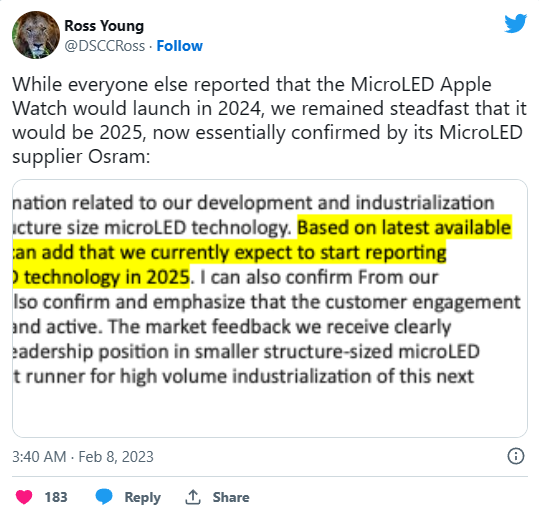Click the 183 likes count

tap(56, 497)
